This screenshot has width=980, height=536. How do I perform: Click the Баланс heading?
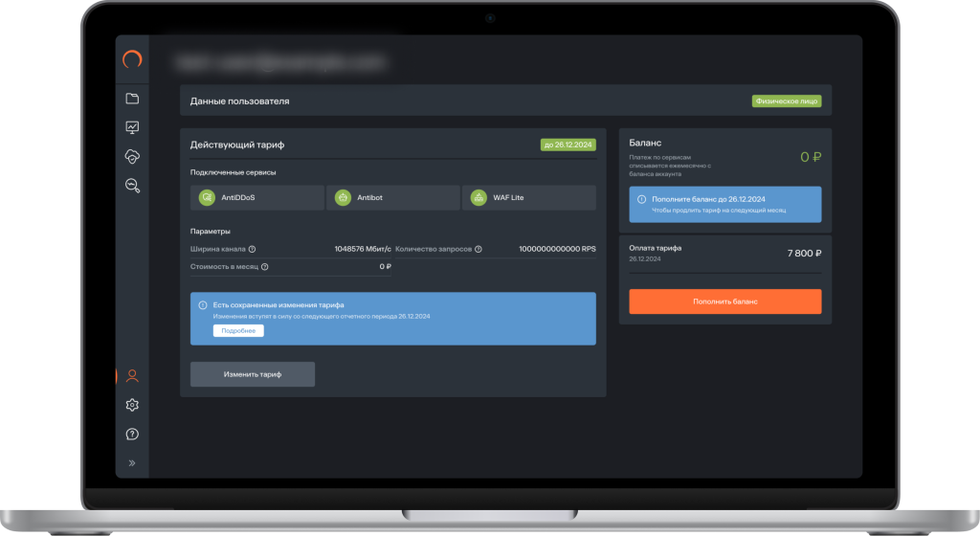point(645,143)
